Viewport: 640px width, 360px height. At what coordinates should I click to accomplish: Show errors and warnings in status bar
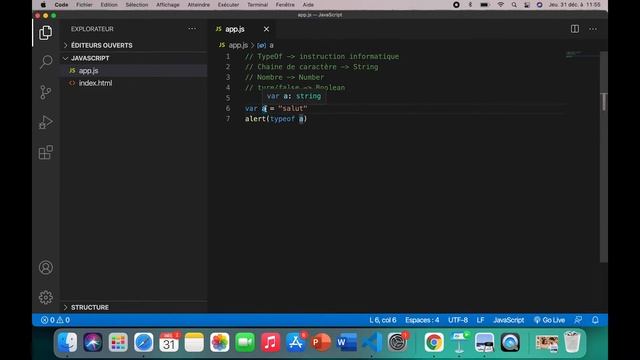click(55, 320)
